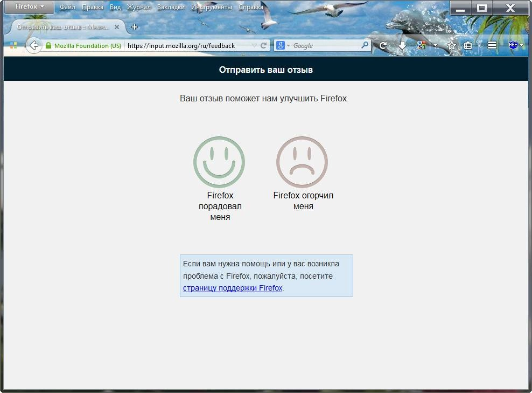Click the search magnifier icon
This screenshot has height=393, width=532.
(365, 45)
